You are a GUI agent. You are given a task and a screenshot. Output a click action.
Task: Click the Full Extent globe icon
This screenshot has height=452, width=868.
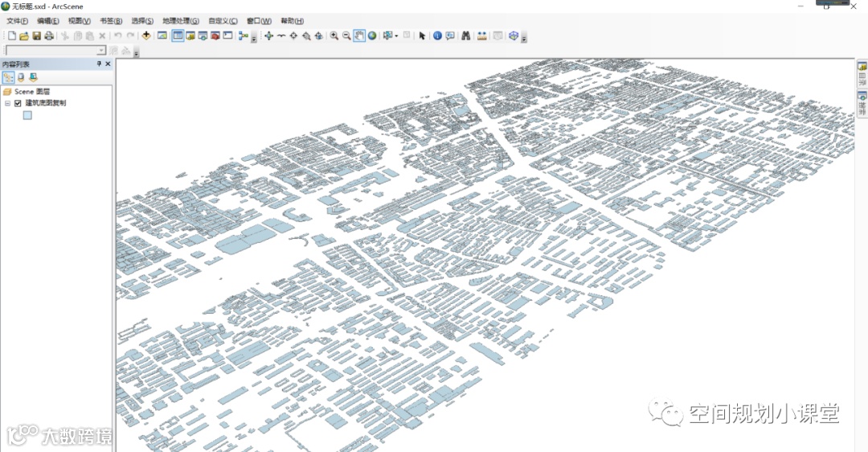tap(372, 35)
